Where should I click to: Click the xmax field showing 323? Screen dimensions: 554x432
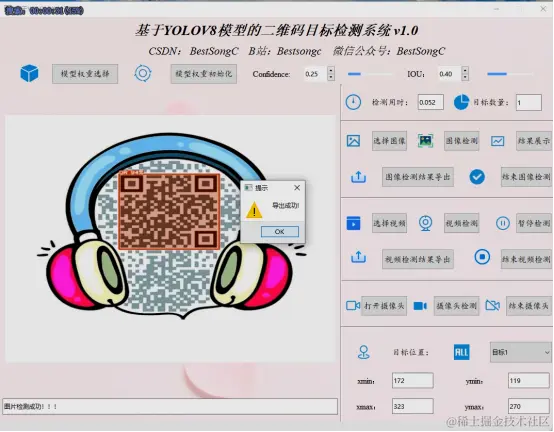pos(413,406)
